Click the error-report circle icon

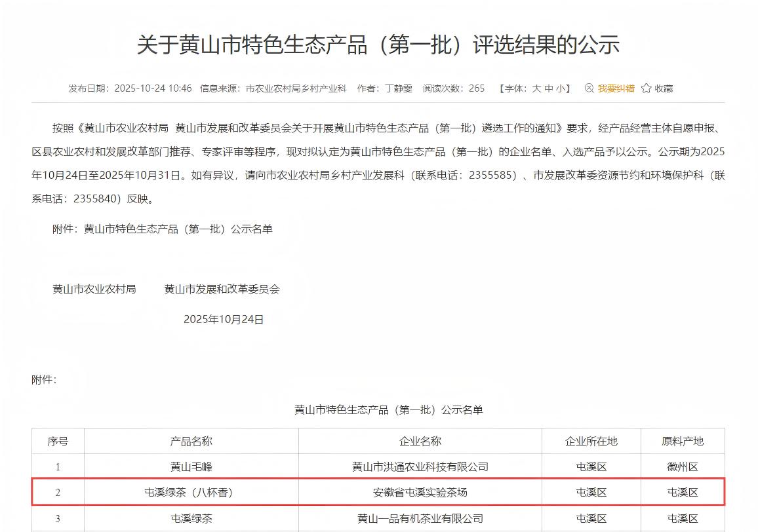589,88
